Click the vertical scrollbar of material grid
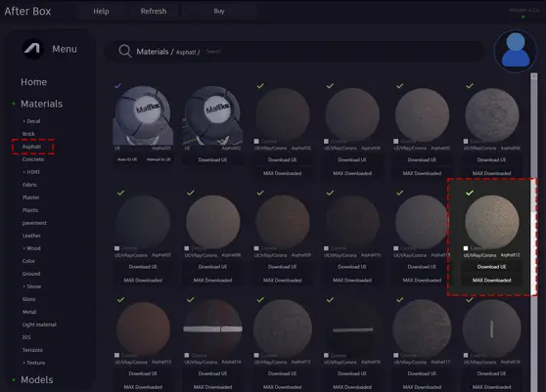 [x=534, y=232]
